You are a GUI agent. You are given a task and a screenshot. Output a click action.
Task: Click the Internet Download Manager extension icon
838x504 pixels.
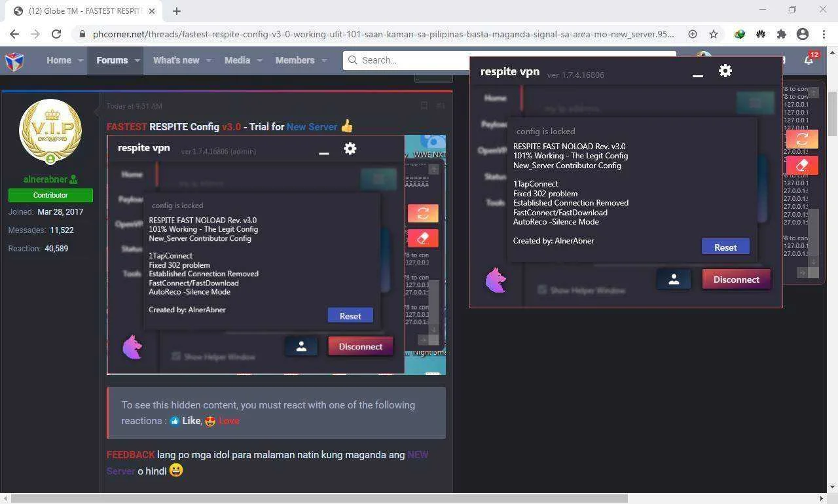pyautogui.click(x=739, y=34)
